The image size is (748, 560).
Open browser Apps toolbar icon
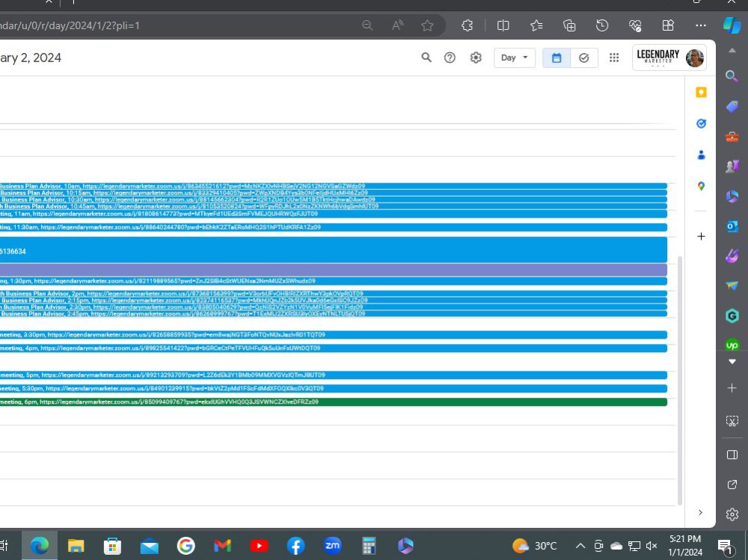pyautogui.click(x=668, y=25)
